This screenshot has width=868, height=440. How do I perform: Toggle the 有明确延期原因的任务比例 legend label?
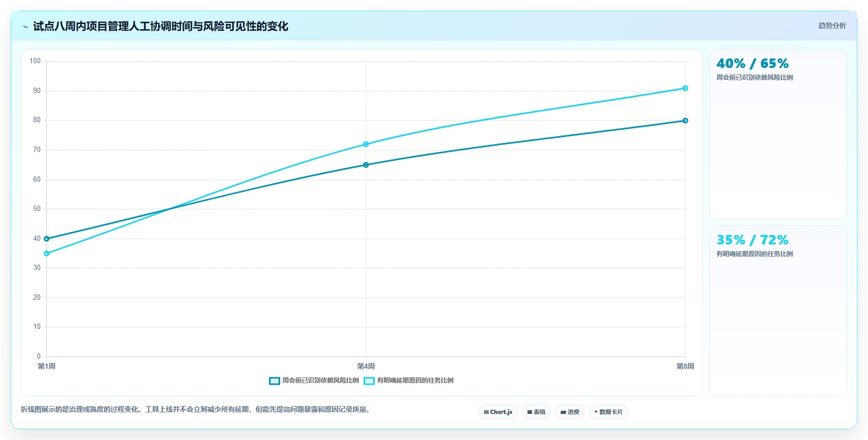415,380
